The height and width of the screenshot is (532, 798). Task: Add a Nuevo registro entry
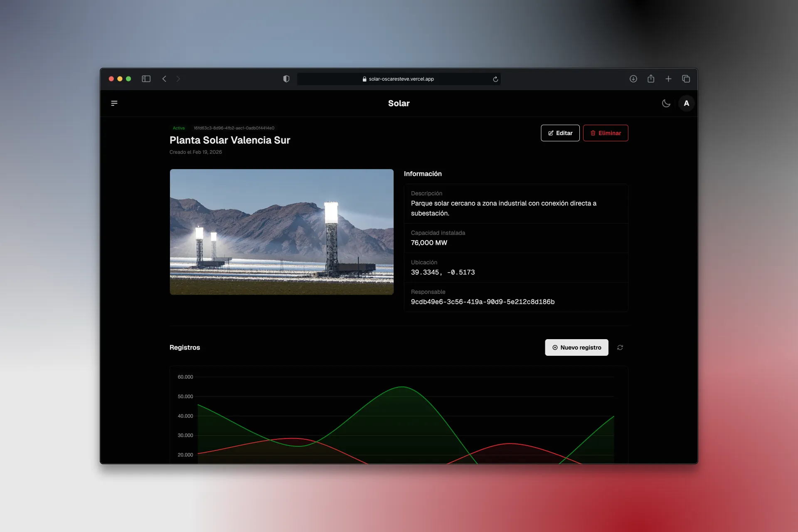(x=576, y=347)
